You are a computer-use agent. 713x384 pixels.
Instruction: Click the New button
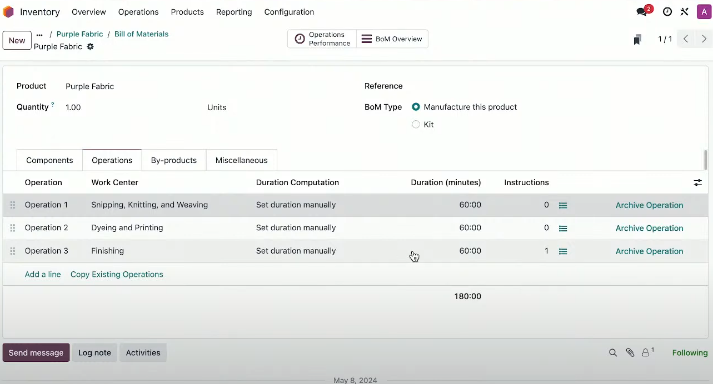pyautogui.click(x=17, y=40)
